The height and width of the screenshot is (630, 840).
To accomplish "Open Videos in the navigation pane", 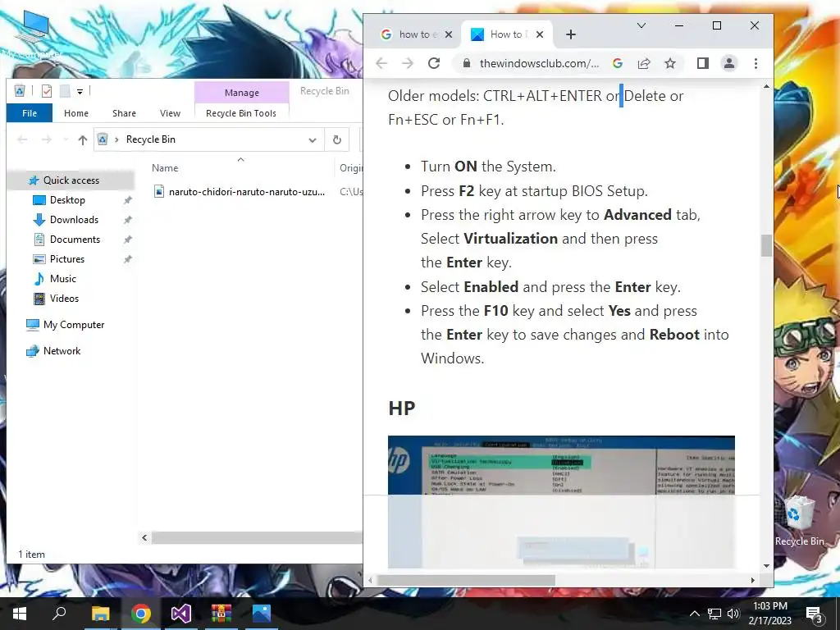I will pyautogui.click(x=64, y=299).
